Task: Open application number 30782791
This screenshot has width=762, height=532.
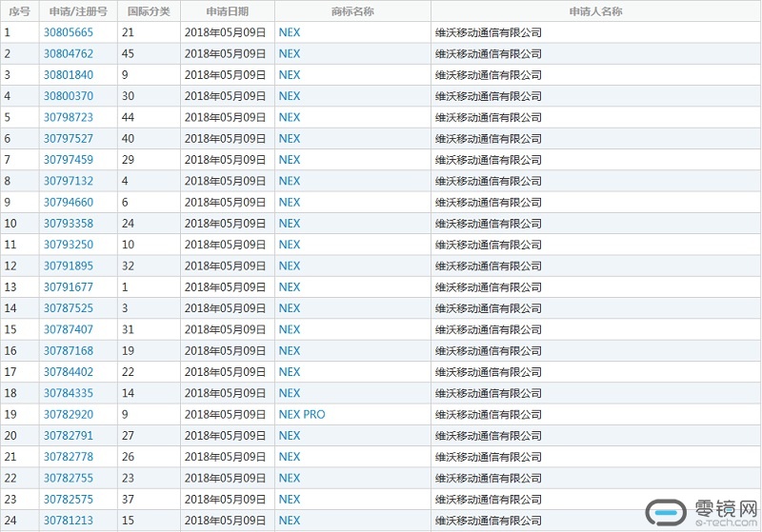Action: (x=68, y=436)
